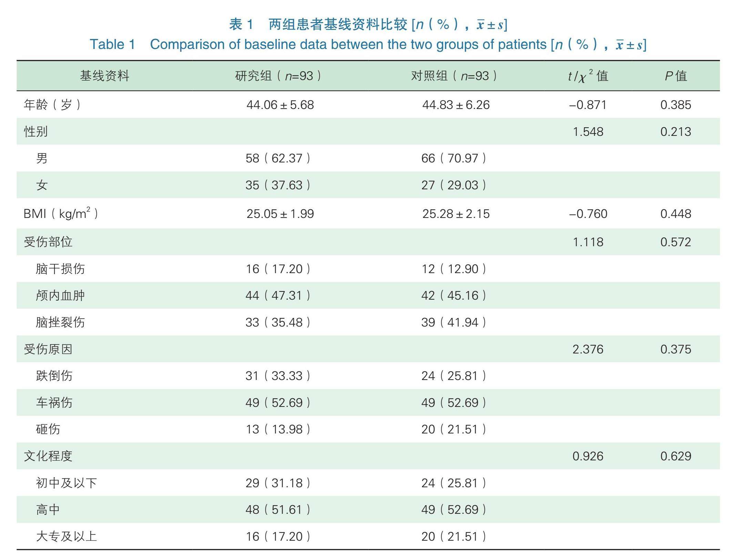Select the 脑干损伤 row label

(60, 269)
